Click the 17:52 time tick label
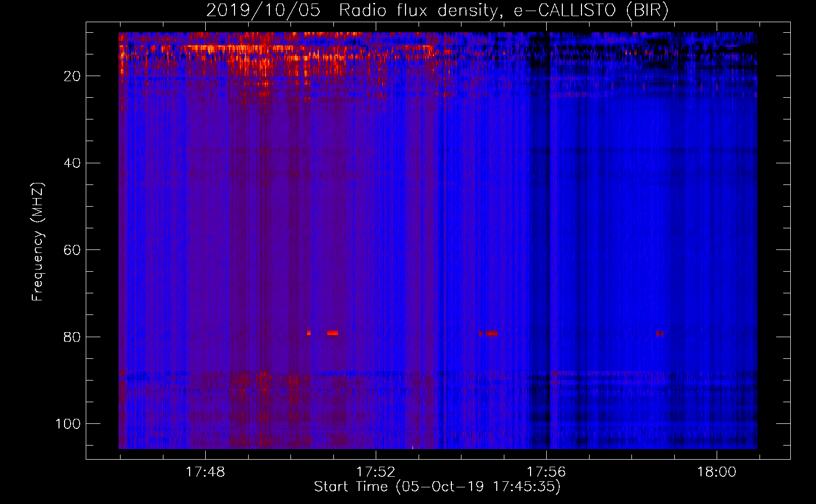This screenshot has height=504, width=816. pos(376,472)
